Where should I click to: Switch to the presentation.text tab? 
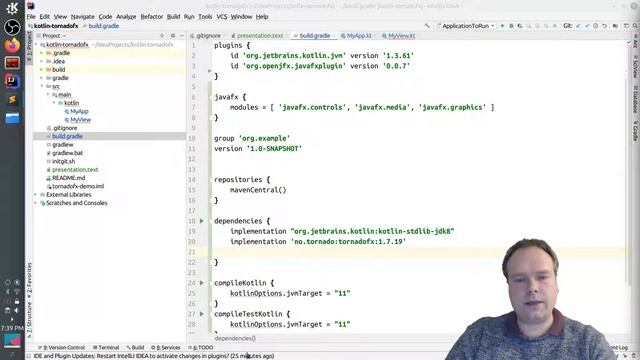click(x=259, y=36)
